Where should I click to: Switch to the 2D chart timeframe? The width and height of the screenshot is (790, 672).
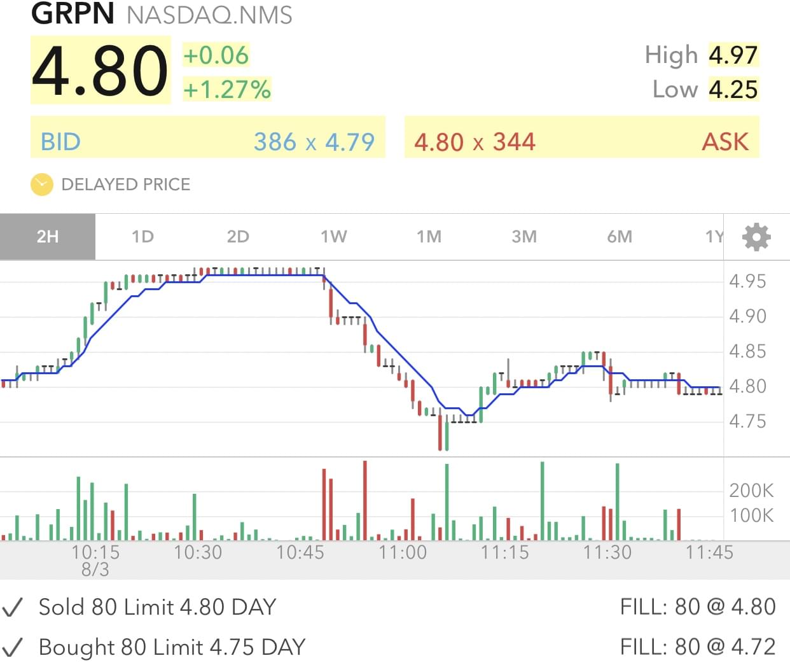click(238, 237)
